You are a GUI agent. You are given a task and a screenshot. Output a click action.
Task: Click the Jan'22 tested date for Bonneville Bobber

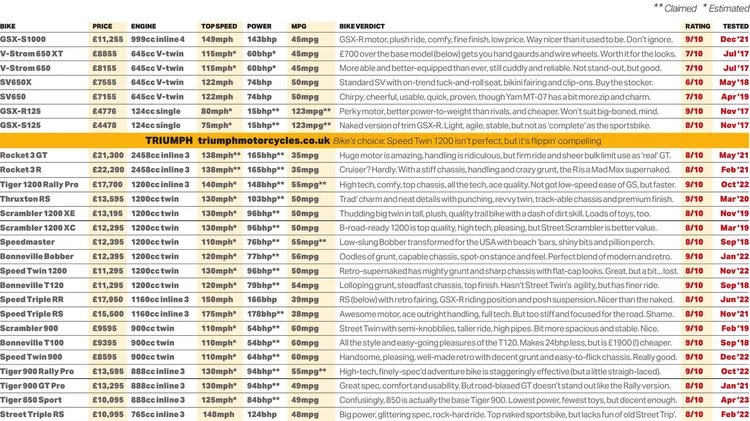click(735, 256)
